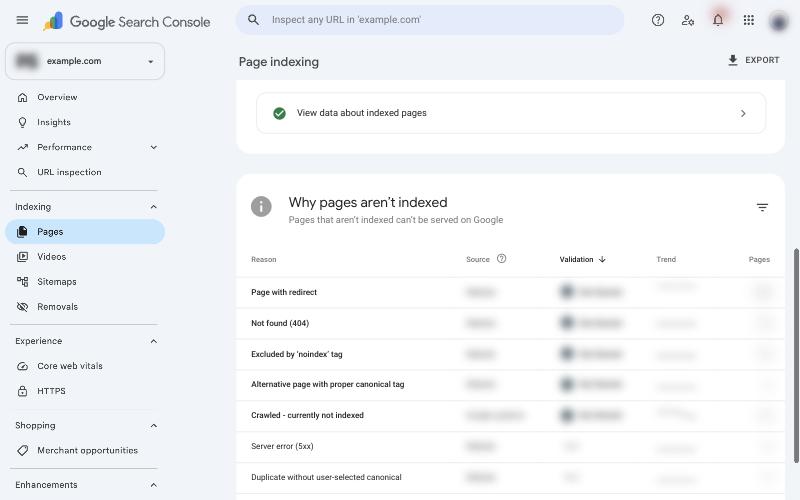The image size is (800, 500).
Task: Click the Source column help icon
Action: pos(502,259)
